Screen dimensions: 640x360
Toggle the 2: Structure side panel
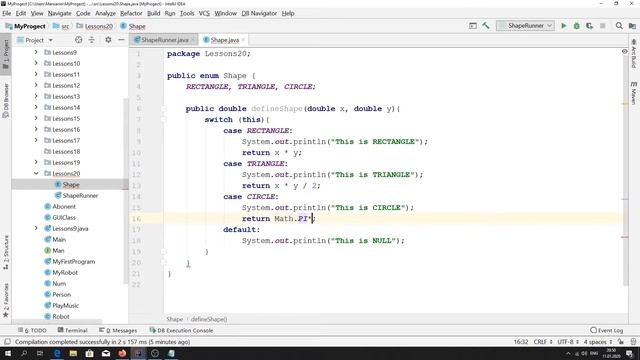(x=6, y=252)
